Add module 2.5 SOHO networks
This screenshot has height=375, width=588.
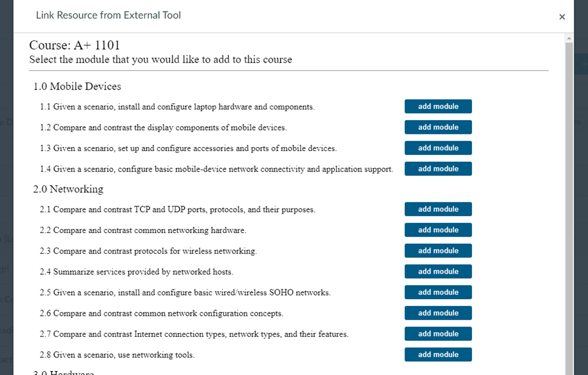coord(438,292)
